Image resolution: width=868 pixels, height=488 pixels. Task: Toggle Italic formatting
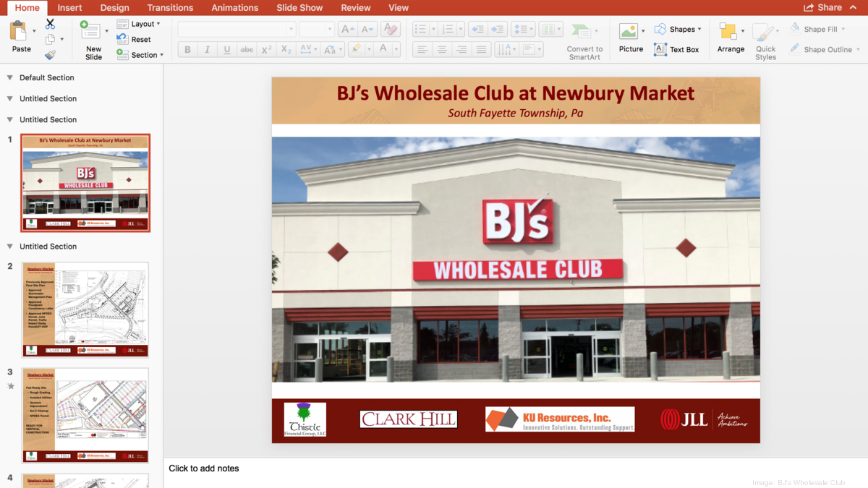click(x=208, y=50)
